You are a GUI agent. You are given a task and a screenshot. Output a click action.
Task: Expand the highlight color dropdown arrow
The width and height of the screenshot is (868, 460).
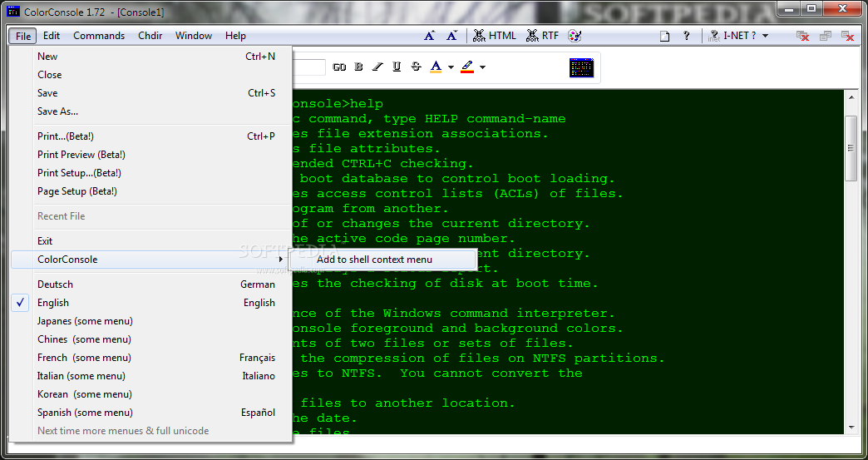click(482, 67)
